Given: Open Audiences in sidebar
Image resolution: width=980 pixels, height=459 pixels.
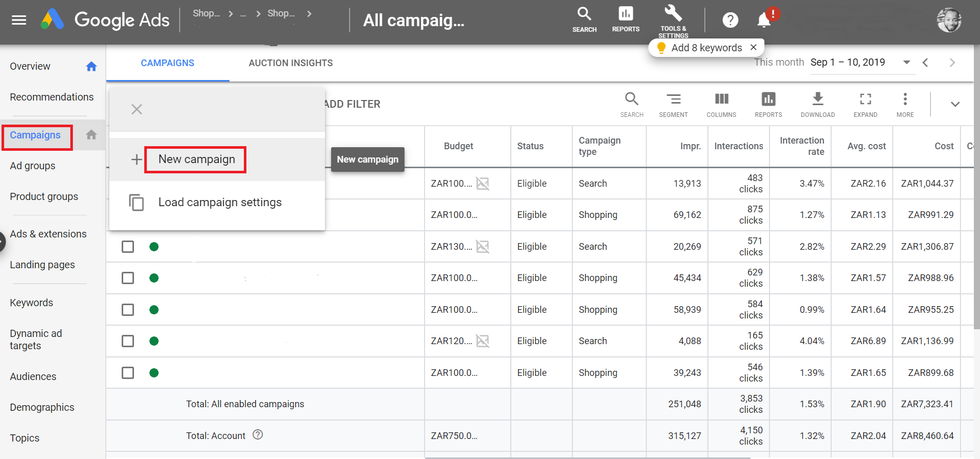Looking at the screenshot, I should [33, 376].
